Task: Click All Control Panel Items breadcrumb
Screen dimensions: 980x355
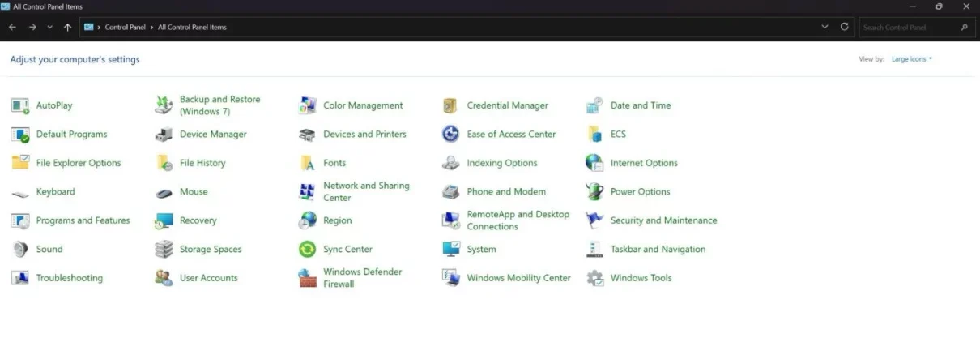Action: (192, 27)
